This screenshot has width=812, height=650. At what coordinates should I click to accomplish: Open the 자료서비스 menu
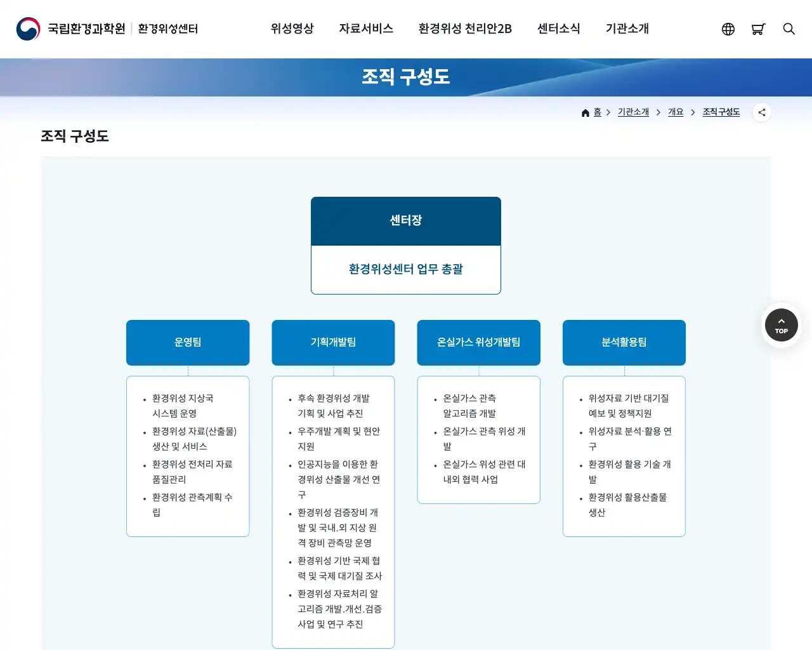[366, 29]
